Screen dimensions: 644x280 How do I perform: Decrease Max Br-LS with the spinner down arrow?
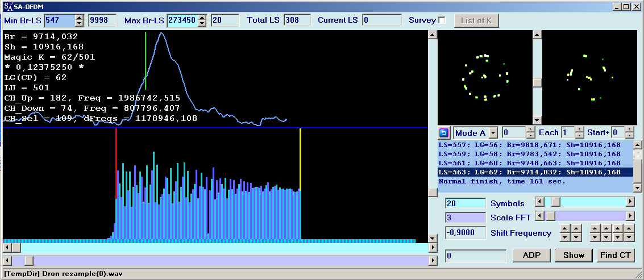[x=202, y=23]
